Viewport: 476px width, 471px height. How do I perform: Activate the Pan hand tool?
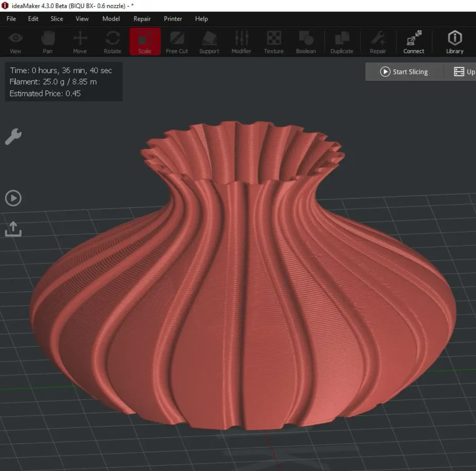pyautogui.click(x=48, y=42)
